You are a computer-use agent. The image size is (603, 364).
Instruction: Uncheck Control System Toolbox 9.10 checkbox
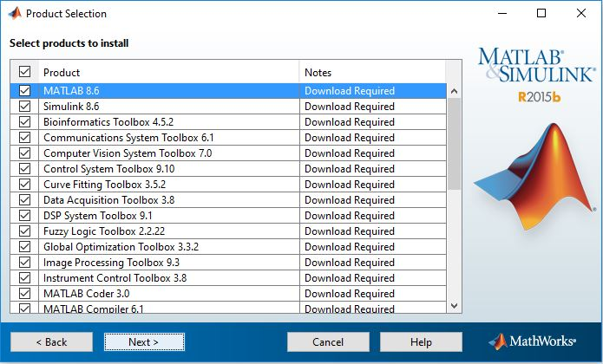[24, 168]
